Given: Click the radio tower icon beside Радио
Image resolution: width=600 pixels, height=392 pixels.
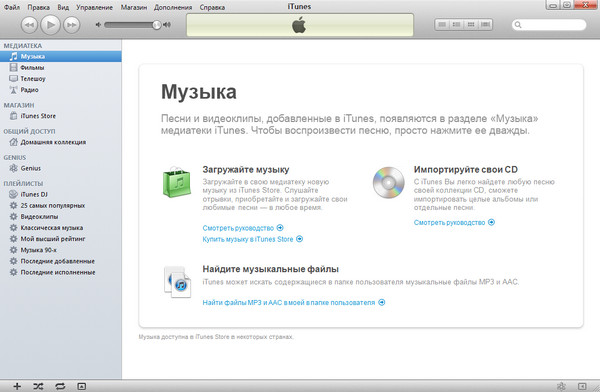Looking at the screenshot, I should coord(13,90).
